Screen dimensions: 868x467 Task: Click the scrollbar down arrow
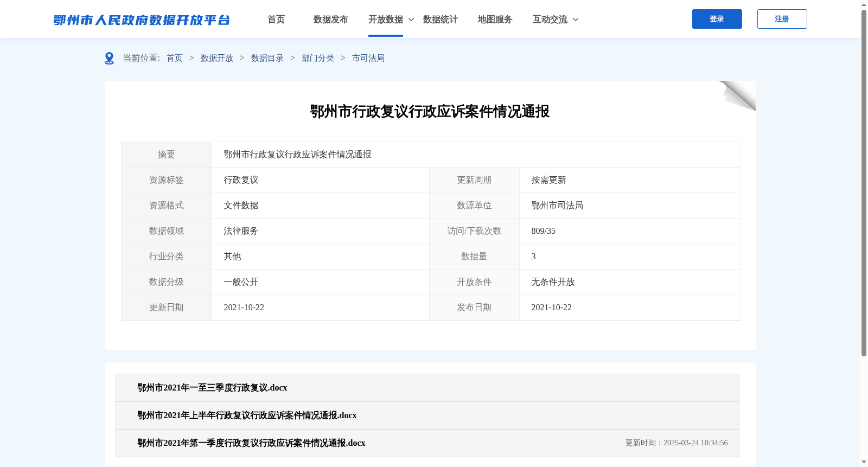pyautogui.click(x=864, y=462)
